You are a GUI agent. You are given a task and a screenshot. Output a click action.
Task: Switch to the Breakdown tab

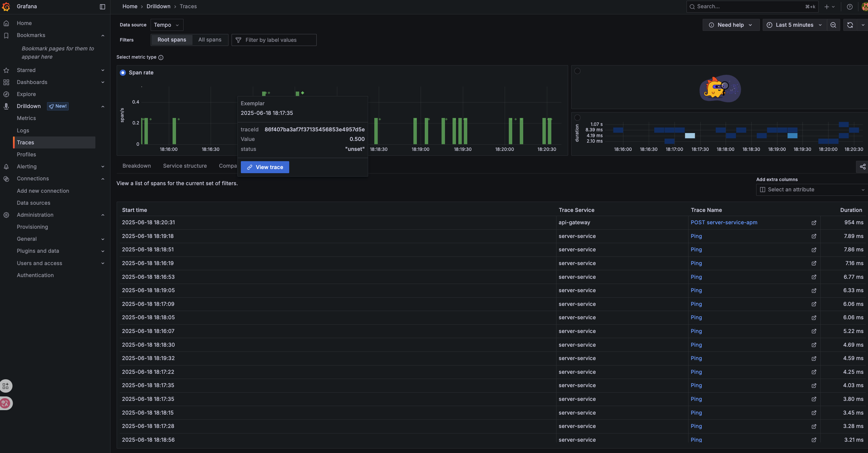point(137,166)
